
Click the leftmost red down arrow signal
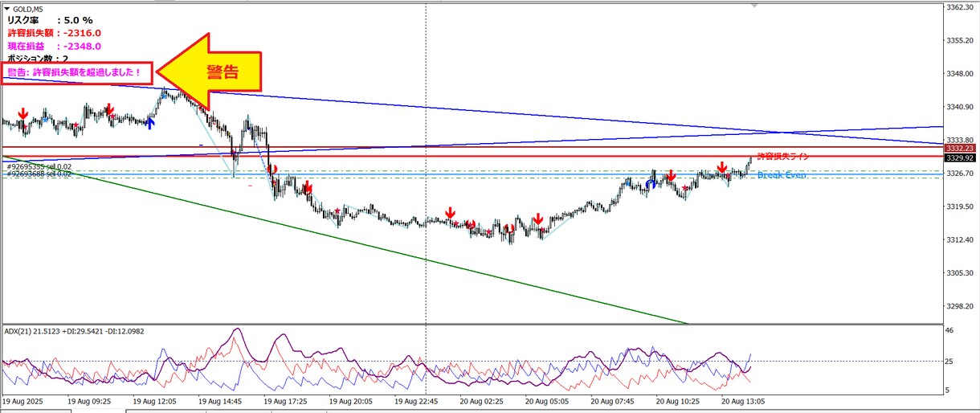click(x=24, y=113)
